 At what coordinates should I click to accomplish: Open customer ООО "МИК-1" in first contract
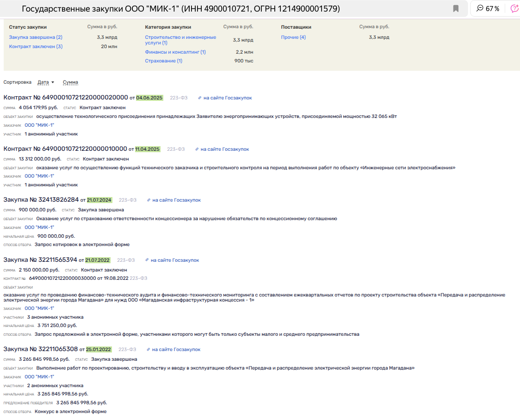point(39,125)
